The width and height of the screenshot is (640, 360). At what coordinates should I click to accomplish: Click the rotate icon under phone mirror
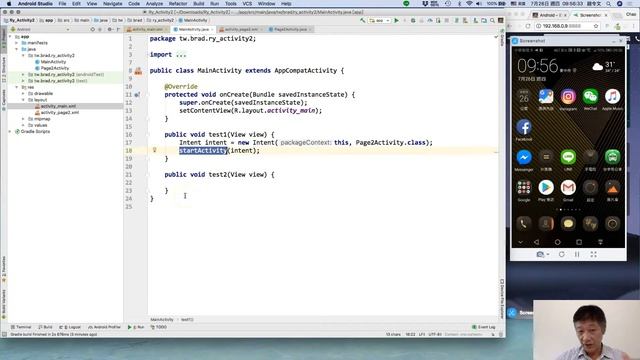[562, 254]
